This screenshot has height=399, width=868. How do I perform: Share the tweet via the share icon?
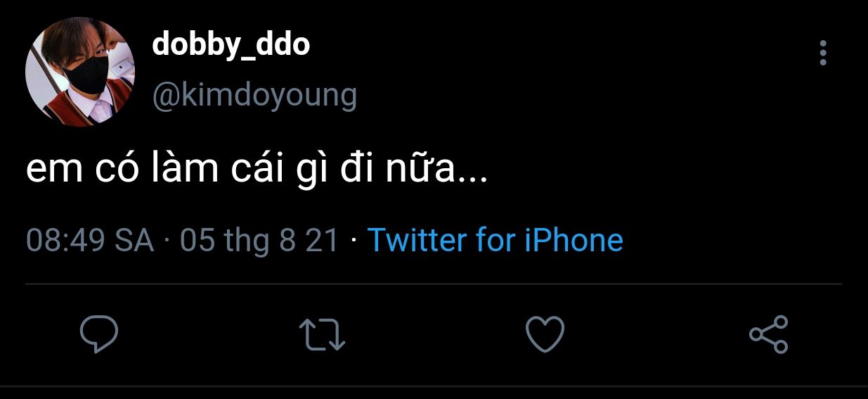tap(769, 334)
